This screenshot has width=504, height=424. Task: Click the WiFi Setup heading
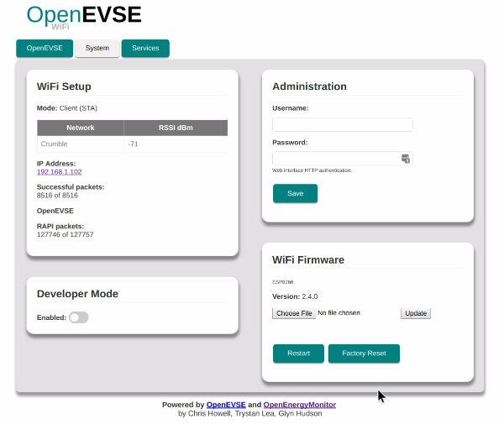pos(64,86)
